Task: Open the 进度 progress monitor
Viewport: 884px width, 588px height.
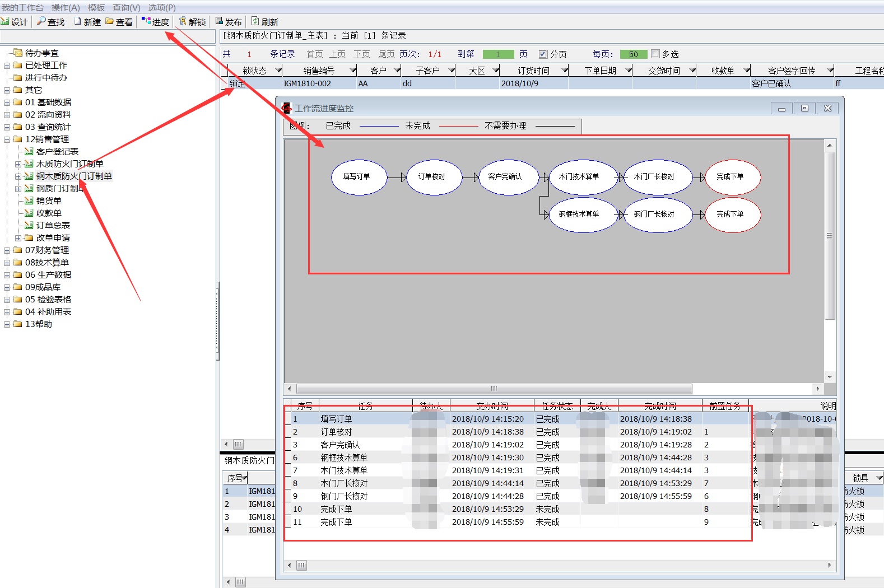Action: [x=155, y=22]
